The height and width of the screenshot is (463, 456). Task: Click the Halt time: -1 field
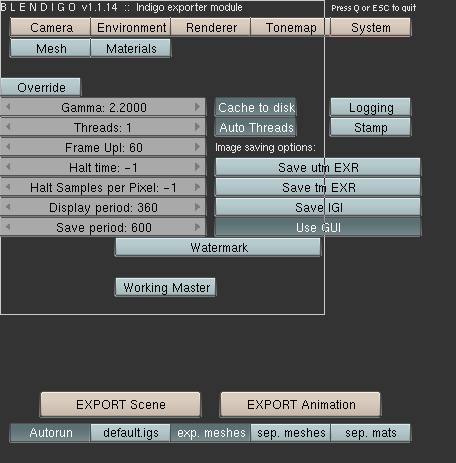(103, 167)
